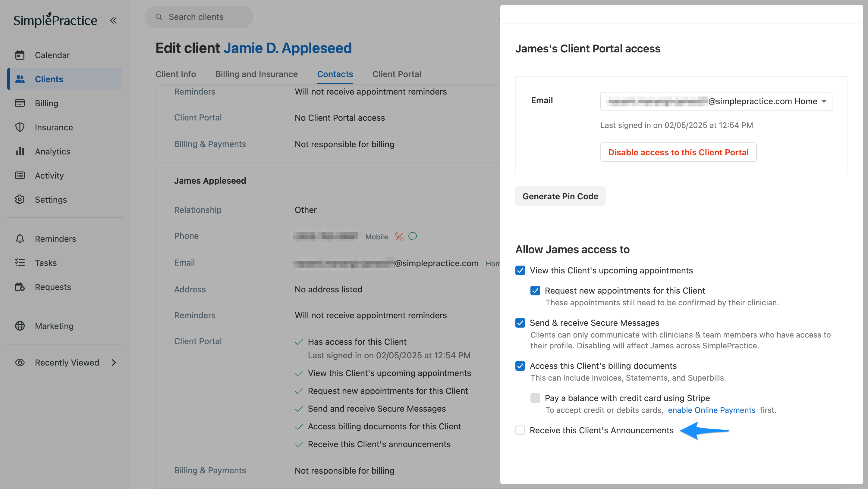The width and height of the screenshot is (868, 489).
Task: Open the Client Portal tab
Action: [397, 74]
